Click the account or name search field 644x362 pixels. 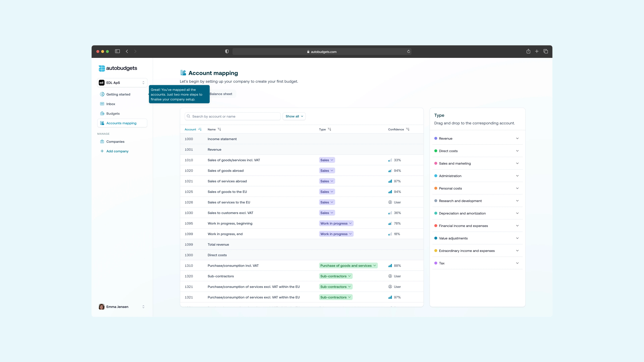tap(232, 116)
